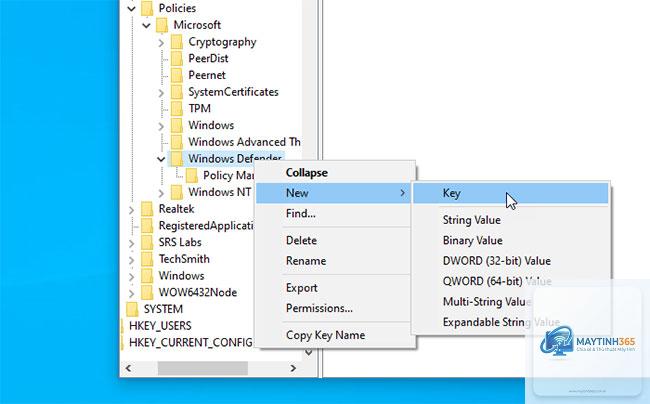Create a new QWORD (64-bit) Value
The height and width of the screenshot is (404, 650).
511,281
